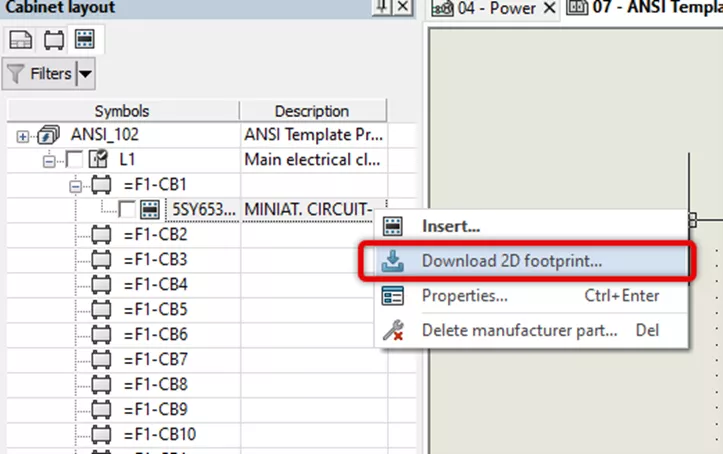Close the Cabinet layout panel
Image resolution: width=723 pixels, height=454 pixels.
[402, 7]
